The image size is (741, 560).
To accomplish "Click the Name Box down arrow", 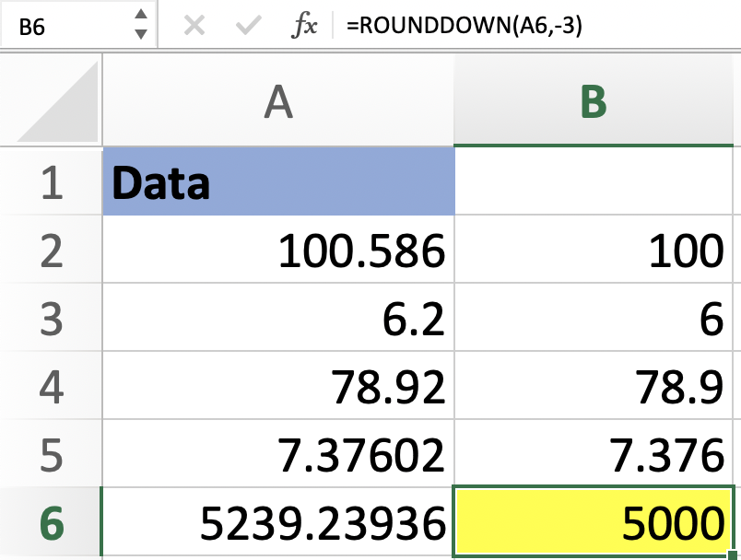I will pyautogui.click(x=140, y=35).
